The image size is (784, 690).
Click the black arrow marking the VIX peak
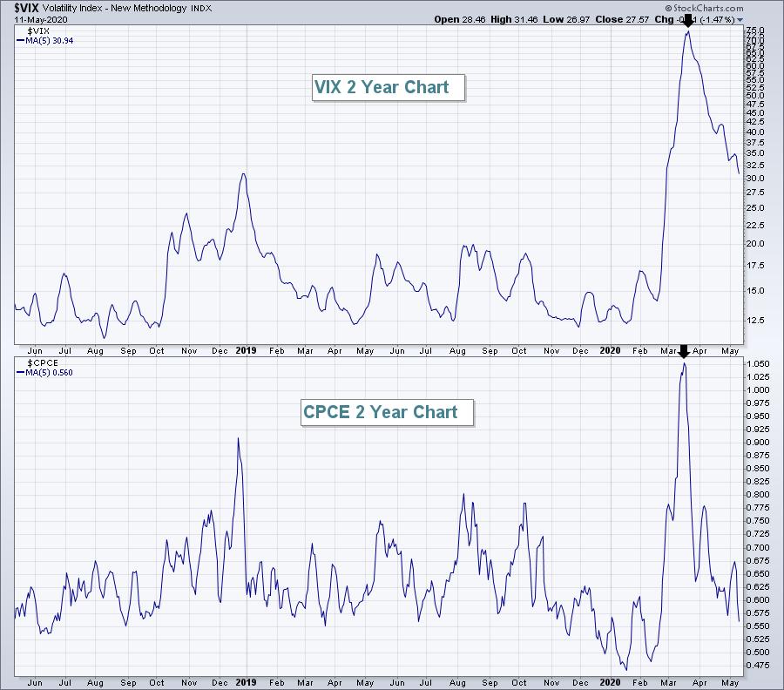tap(687, 21)
